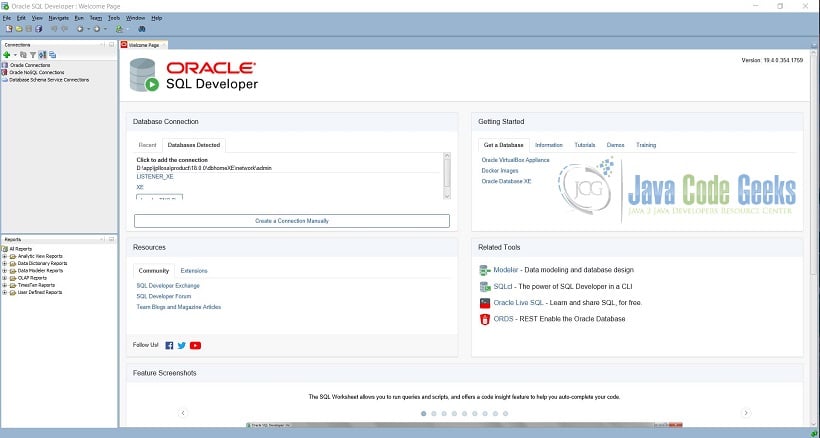
Task: Click the Refresh icon in Connections panel
Action: click(23, 54)
